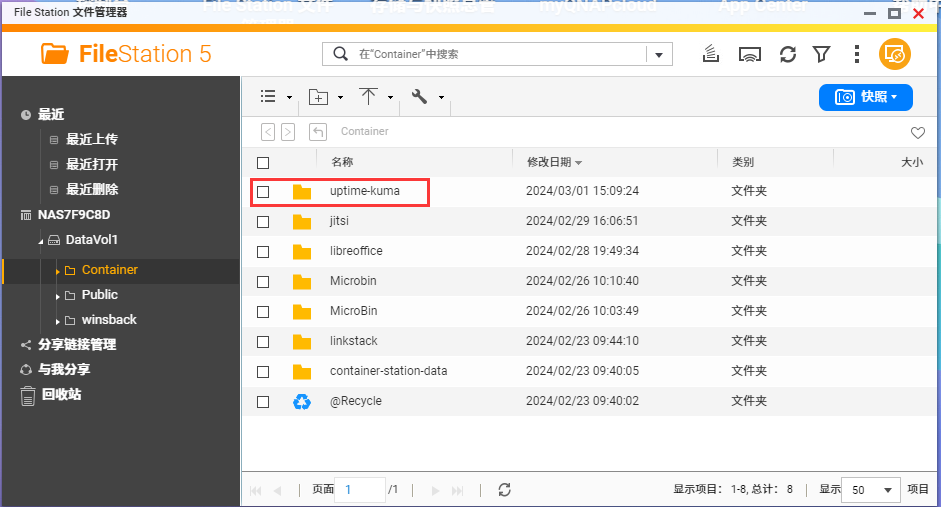Image resolution: width=941 pixels, height=507 pixels.
Task: Open the background tasks stack icon
Action: 711,54
